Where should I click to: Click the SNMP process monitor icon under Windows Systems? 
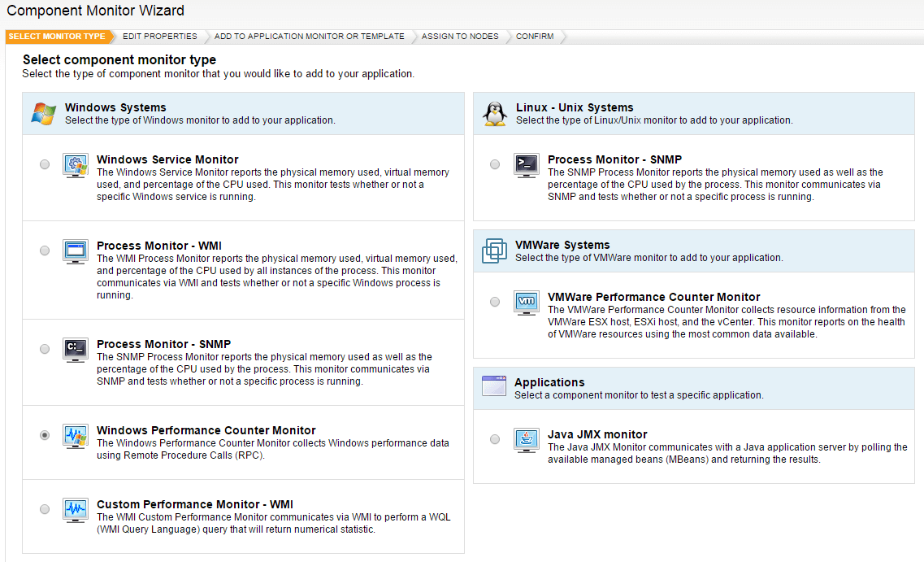tap(76, 349)
